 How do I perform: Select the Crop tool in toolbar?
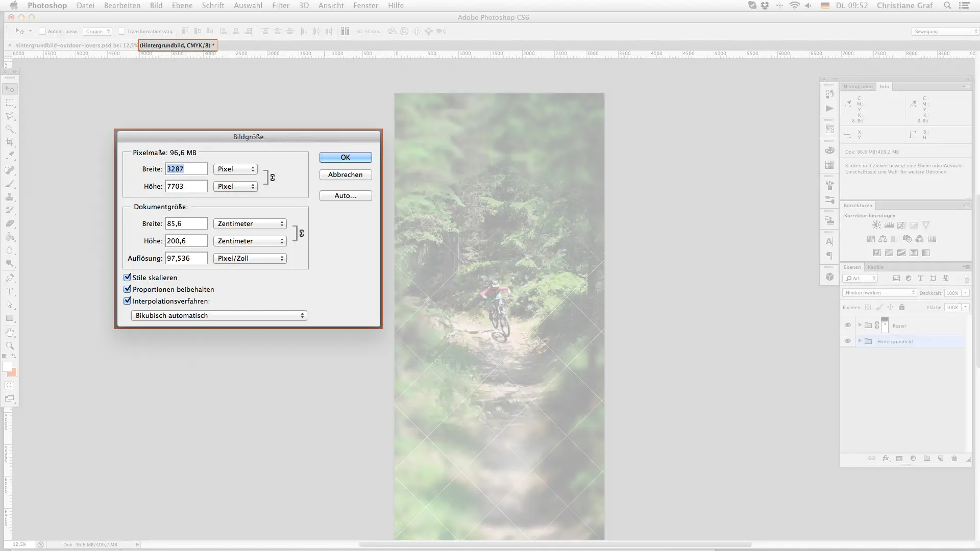click(x=10, y=142)
